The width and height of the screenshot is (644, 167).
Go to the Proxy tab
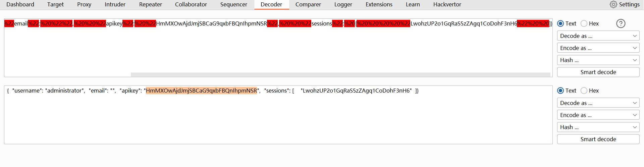pyautogui.click(x=84, y=4)
